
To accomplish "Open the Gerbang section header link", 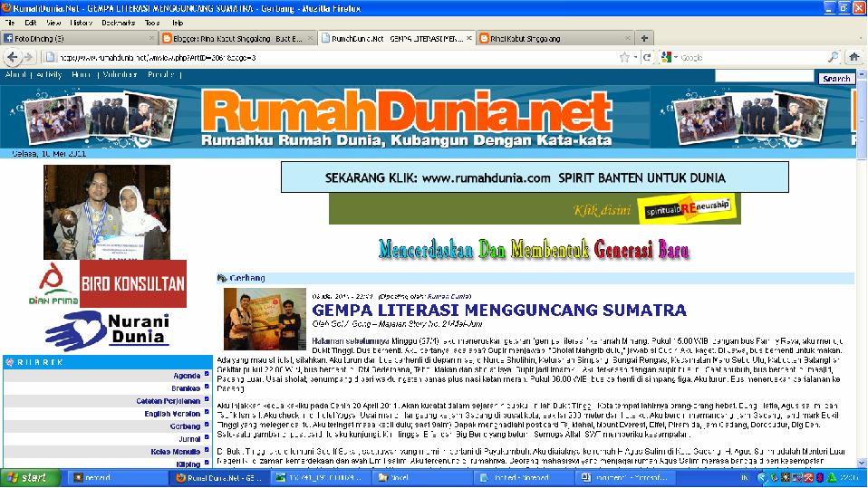I will tap(246, 278).
